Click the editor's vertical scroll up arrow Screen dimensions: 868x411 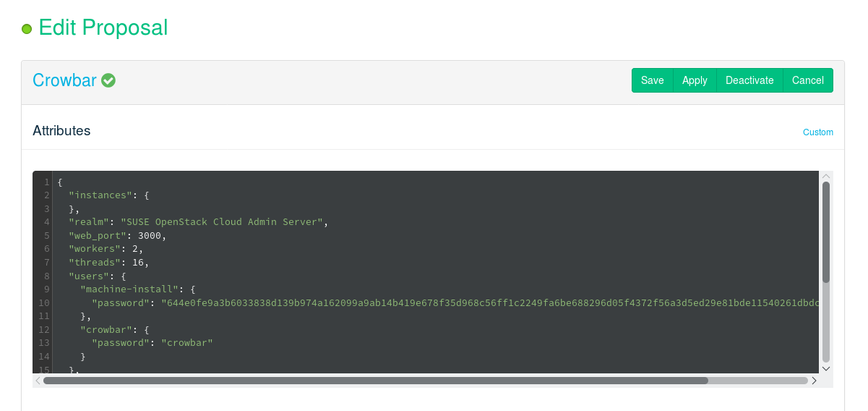click(826, 176)
